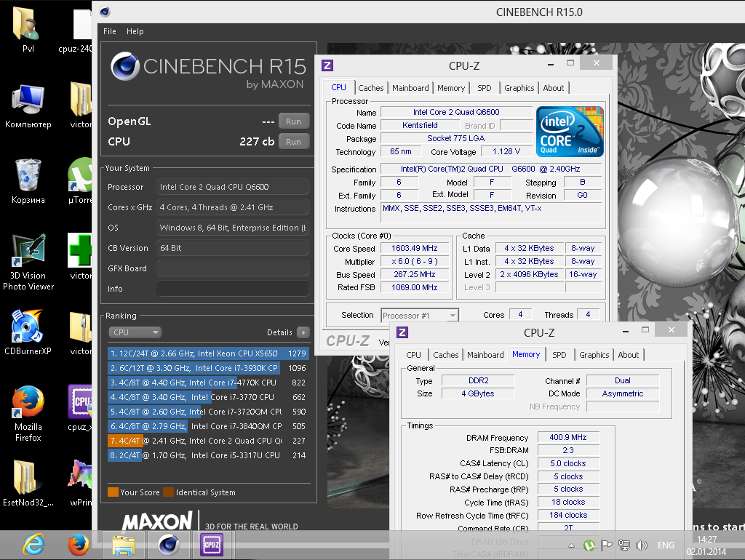The height and width of the screenshot is (560, 745).
Task: Click the Identical System brown legend swatch
Action: point(168,492)
